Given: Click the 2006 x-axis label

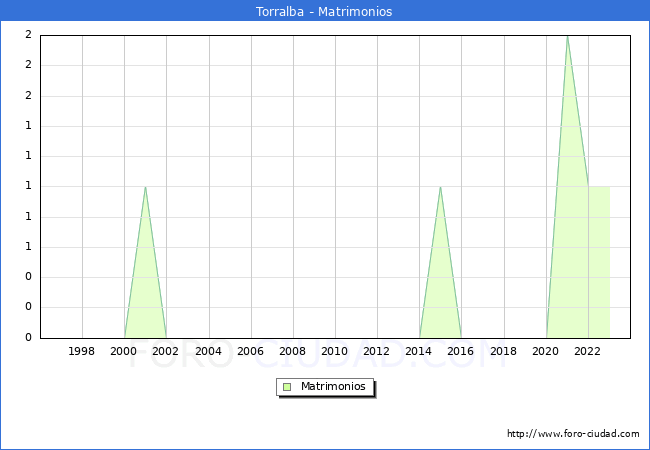Looking at the screenshot, I should coord(250,351).
